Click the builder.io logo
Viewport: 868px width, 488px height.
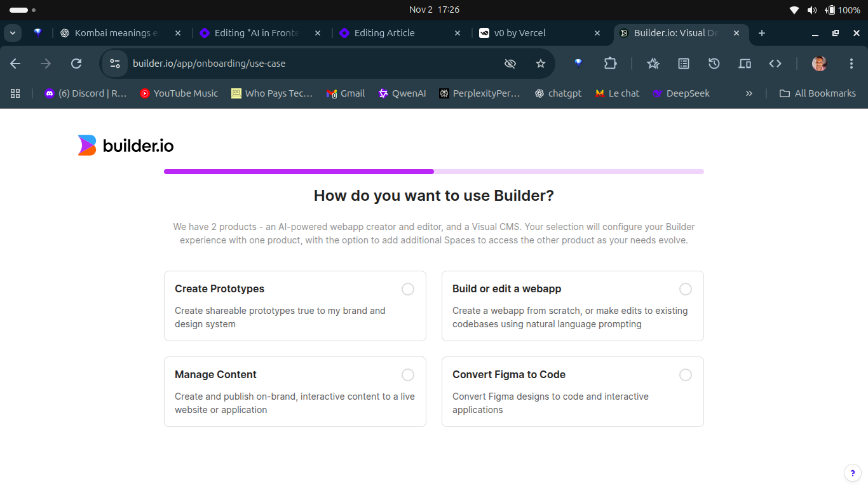pos(126,146)
